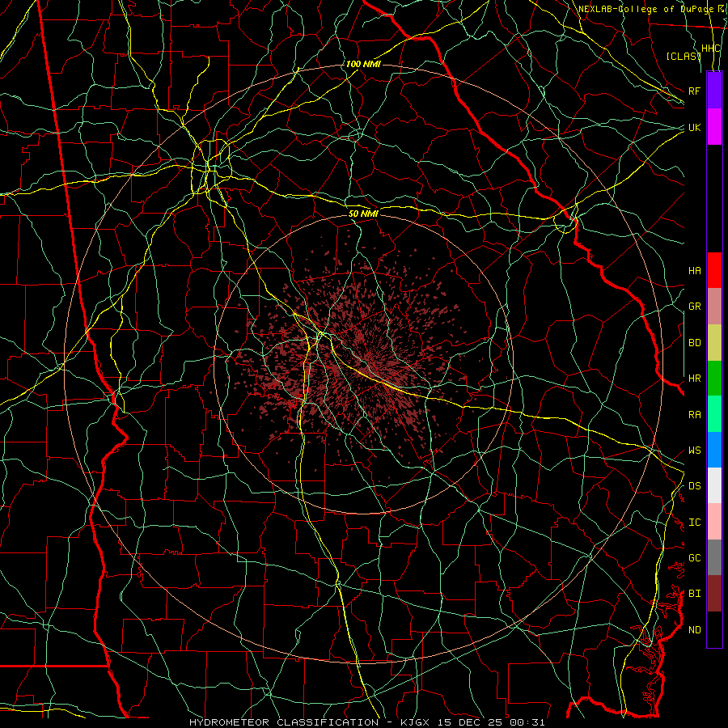Click the '100 NMI' range ring label
The image size is (728, 728).
(x=363, y=64)
